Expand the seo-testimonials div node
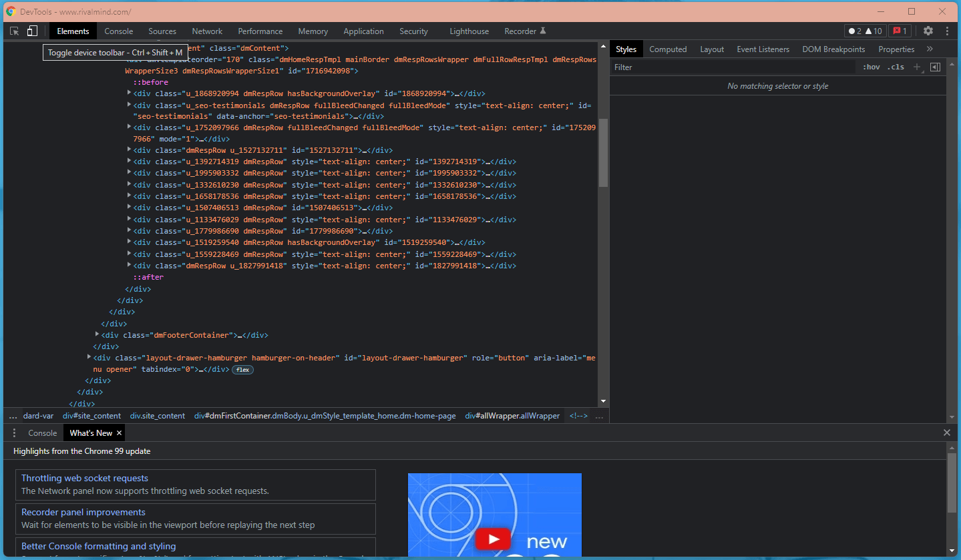Screen dimensions: 961x560 pyautogui.click(x=128, y=105)
